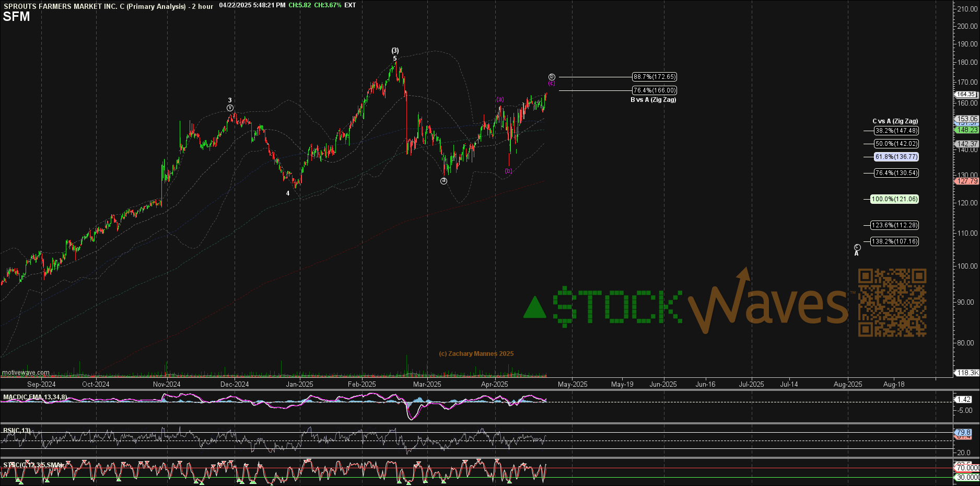Select the 50.0%(142.02) retracement level
This screenshot has height=486, width=980.
pos(896,144)
